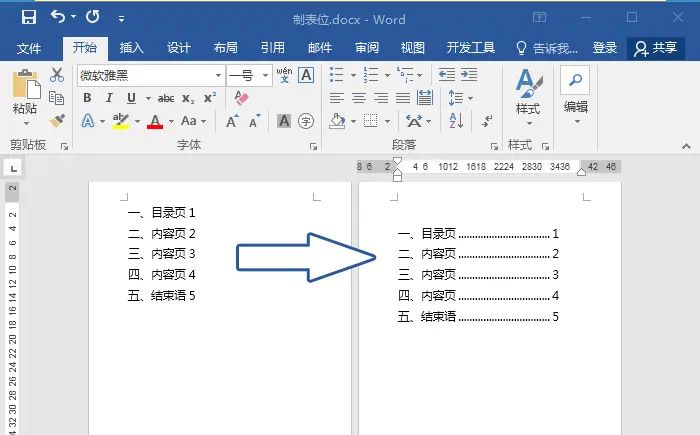
Task: Justify paragraph text
Action: [403, 98]
